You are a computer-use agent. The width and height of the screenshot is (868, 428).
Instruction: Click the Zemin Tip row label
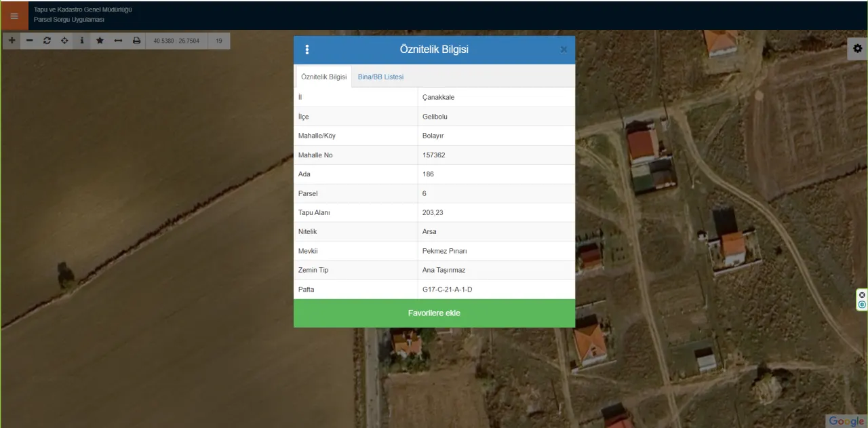[x=313, y=270]
